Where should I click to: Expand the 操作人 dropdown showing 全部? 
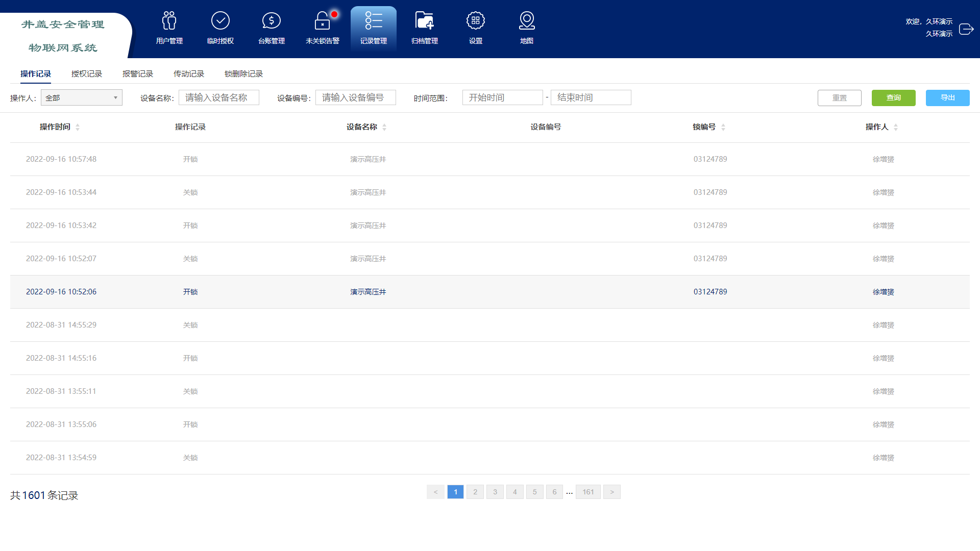[x=82, y=97]
